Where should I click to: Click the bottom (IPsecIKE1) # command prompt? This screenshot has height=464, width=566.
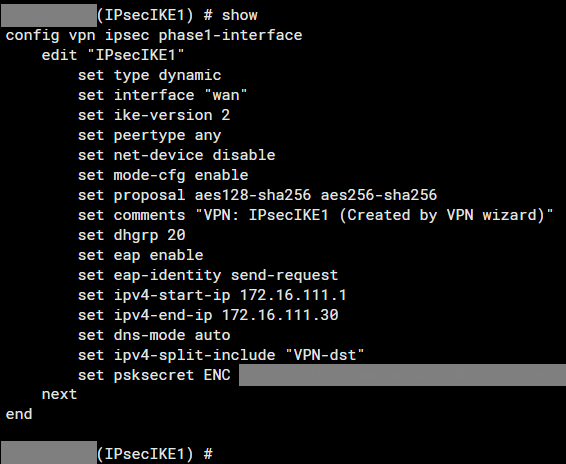(155, 454)
